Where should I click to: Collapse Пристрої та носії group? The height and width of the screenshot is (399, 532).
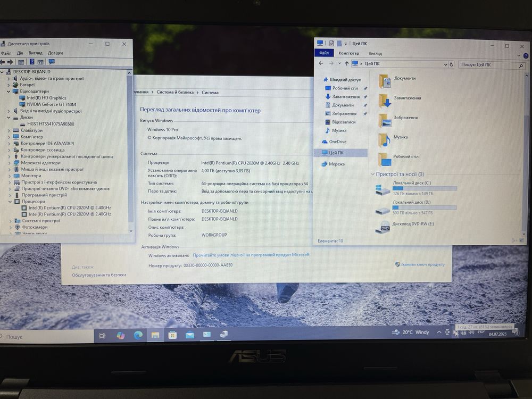(373, 174)
